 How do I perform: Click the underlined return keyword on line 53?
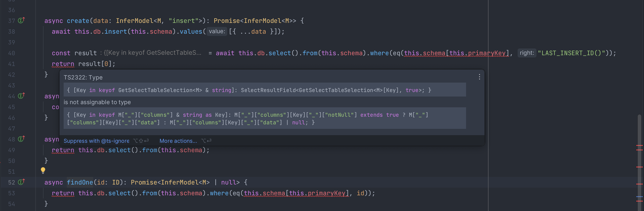[x=63, y=193]
